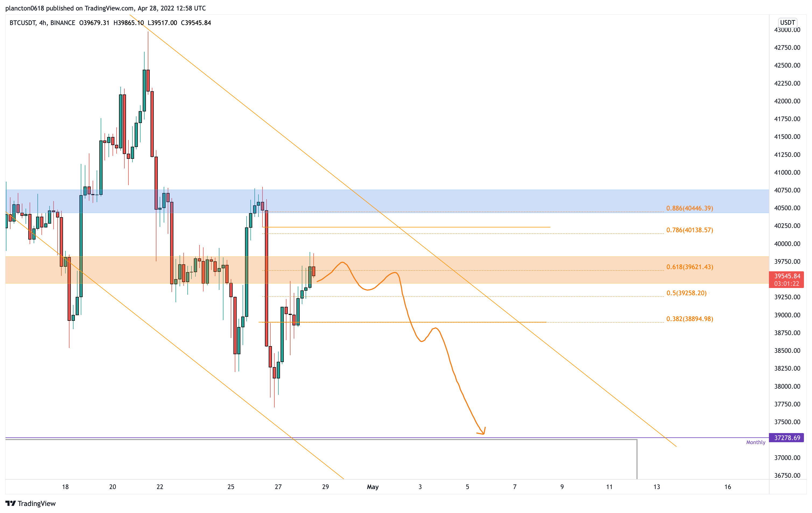Click the 38500.00 price axis label

click(787, 350)
